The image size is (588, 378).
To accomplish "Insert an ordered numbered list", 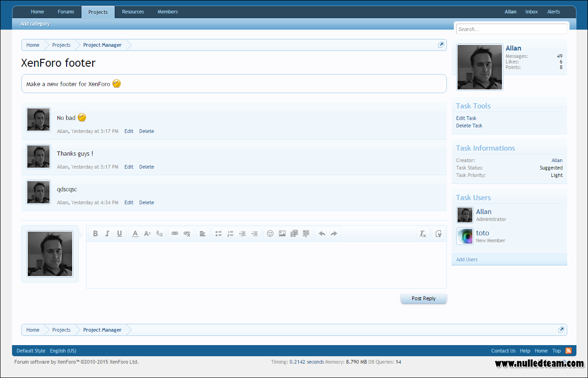I will (230, 233).
